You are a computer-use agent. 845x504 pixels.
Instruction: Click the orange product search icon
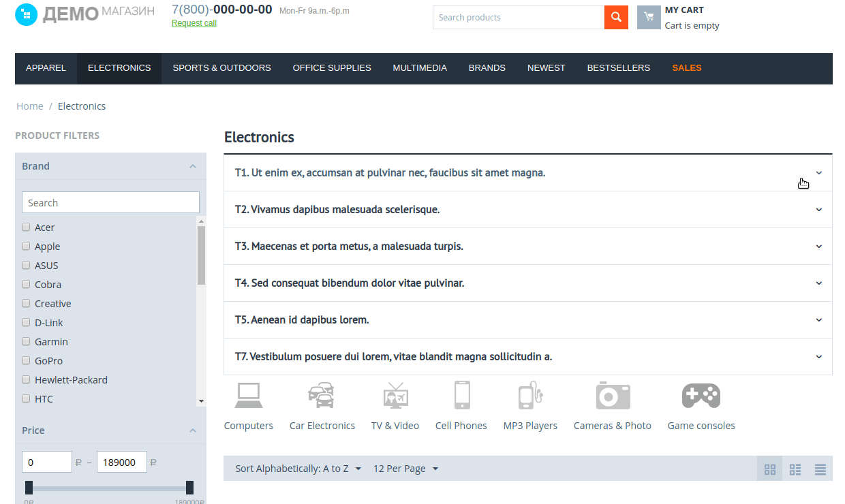[616, 17]
